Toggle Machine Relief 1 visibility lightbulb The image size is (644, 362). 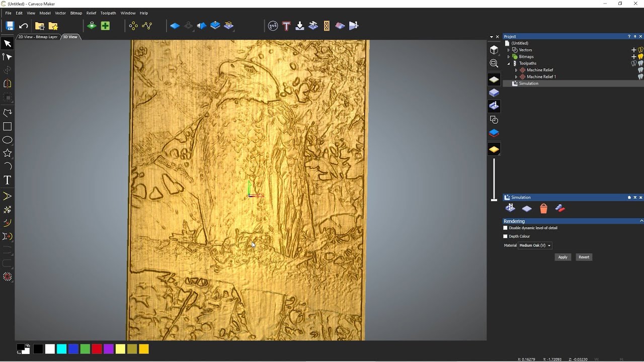click(640, 77)
